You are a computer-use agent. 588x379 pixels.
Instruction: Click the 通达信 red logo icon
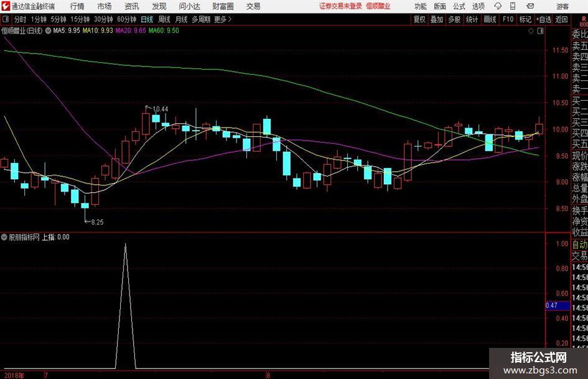tap(6, 6)
